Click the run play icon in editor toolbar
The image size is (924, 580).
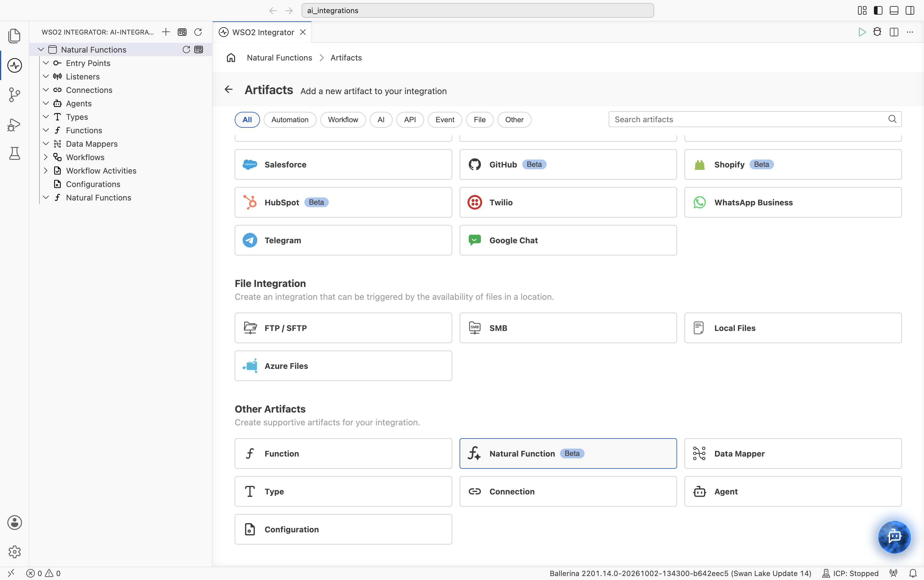coord(861,32)
